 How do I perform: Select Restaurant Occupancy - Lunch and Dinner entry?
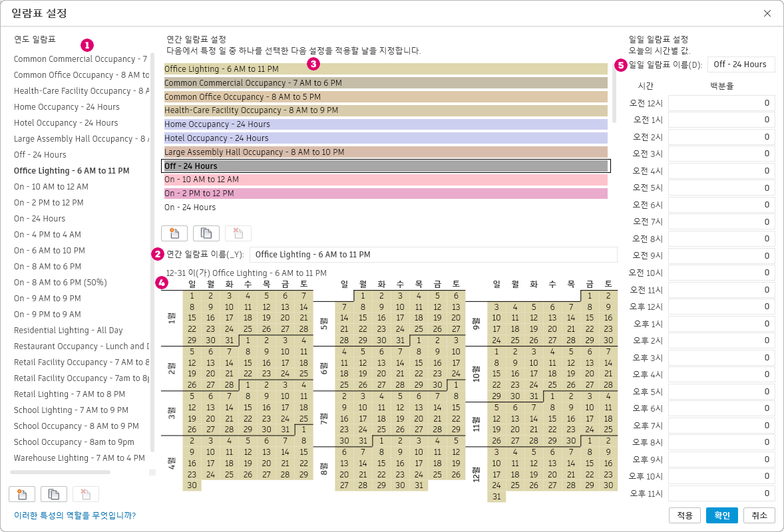point(81,346)
